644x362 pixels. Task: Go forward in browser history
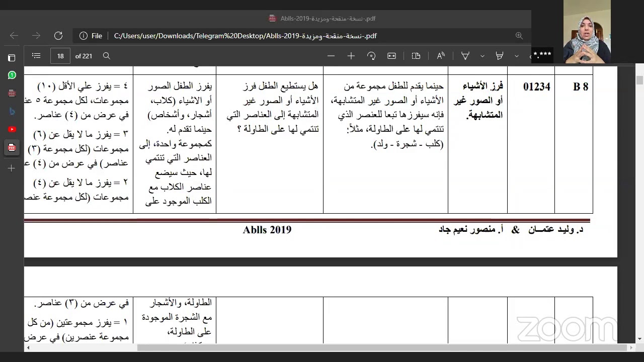(x=36, y=36)
